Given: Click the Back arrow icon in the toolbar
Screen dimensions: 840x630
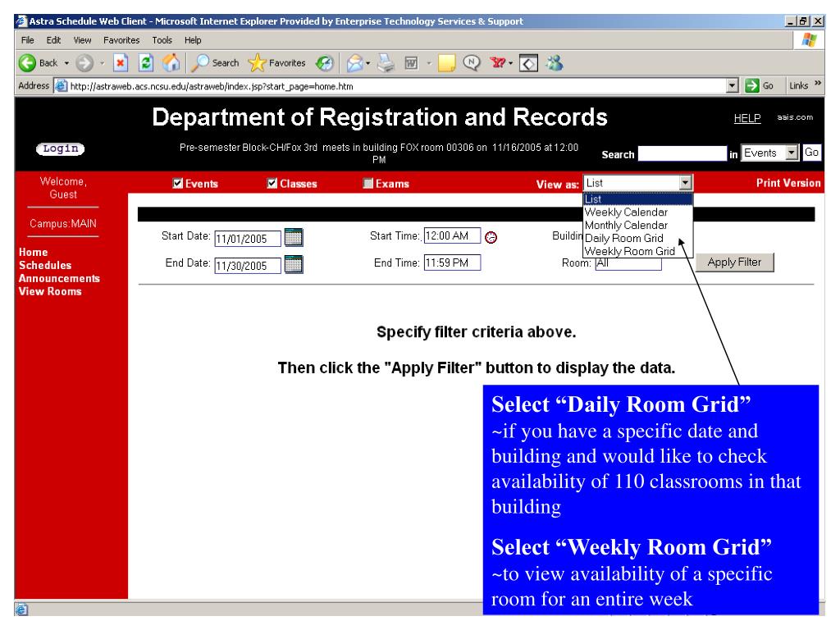Looking at the screenshot, I should tap(27, 63).
